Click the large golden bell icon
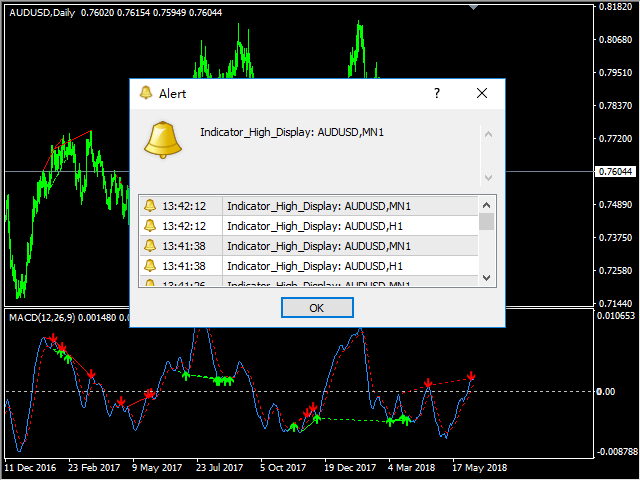This screenshot has width=640, height=480. pyautogui.click(x=163, y=140)
